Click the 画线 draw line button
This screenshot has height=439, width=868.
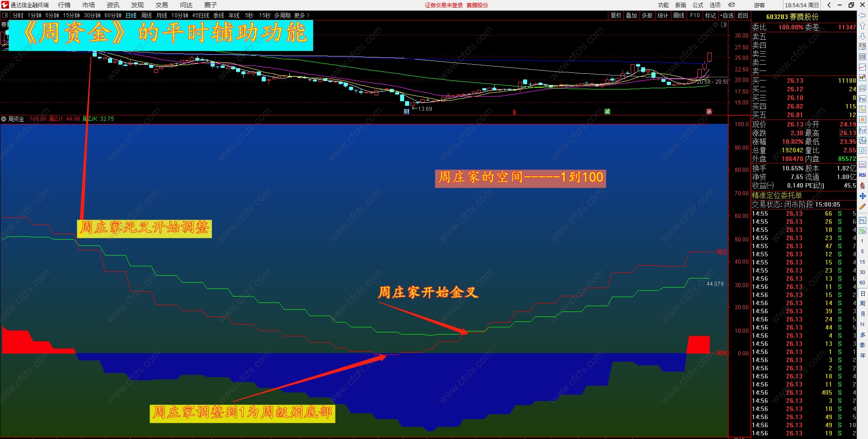[x=679, y=15]
